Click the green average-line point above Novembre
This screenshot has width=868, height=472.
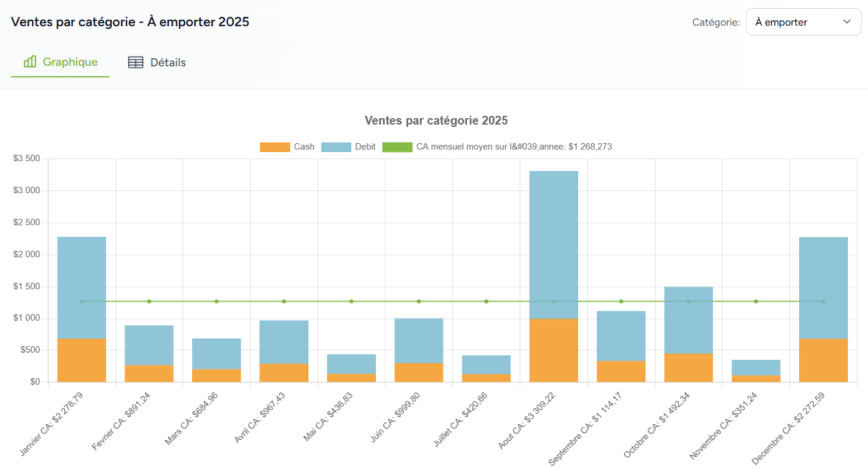[756, 301]
